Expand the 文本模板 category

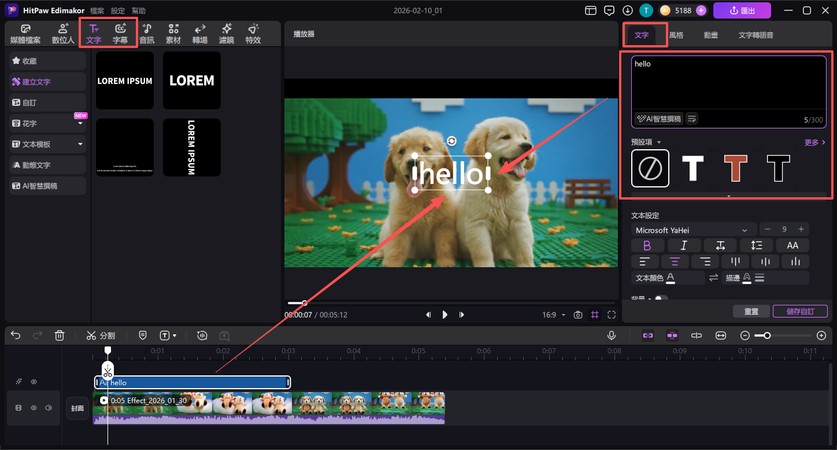(x=47, y=144)
